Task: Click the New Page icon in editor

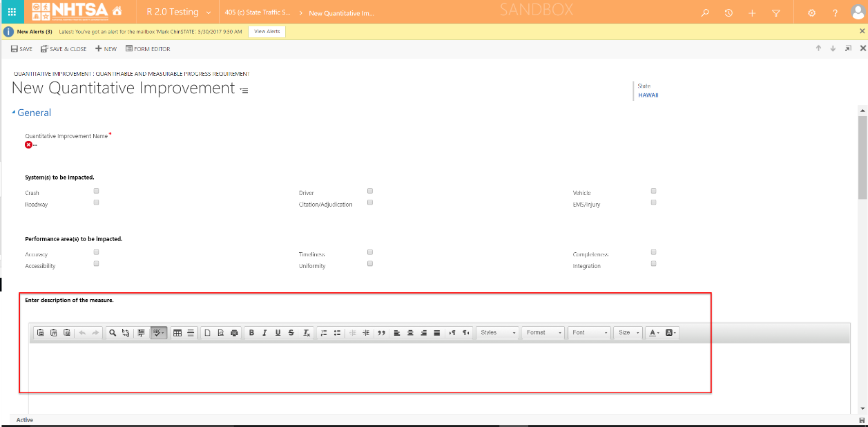Action: pos(208,332)
